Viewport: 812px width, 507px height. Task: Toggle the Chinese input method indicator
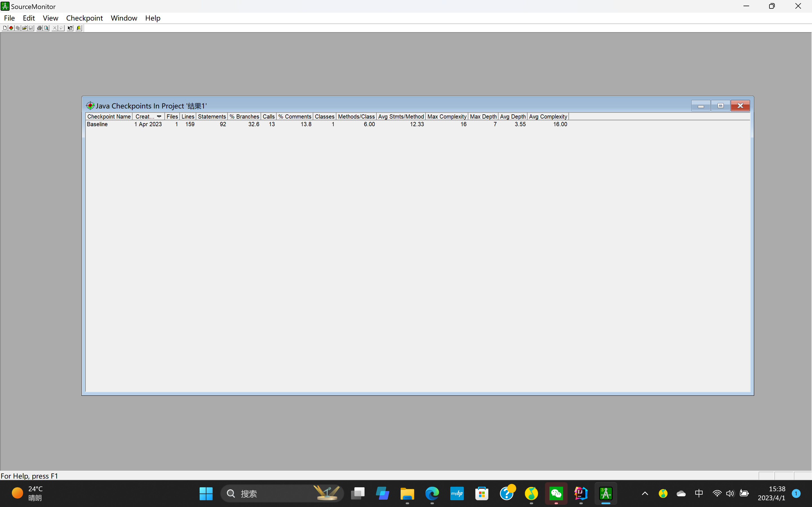[x=699, y=493]
